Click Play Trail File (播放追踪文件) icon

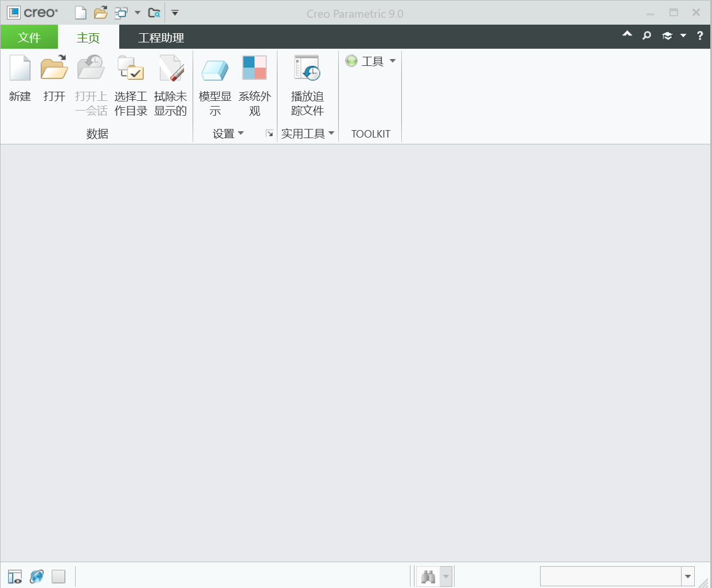point(307,69)
